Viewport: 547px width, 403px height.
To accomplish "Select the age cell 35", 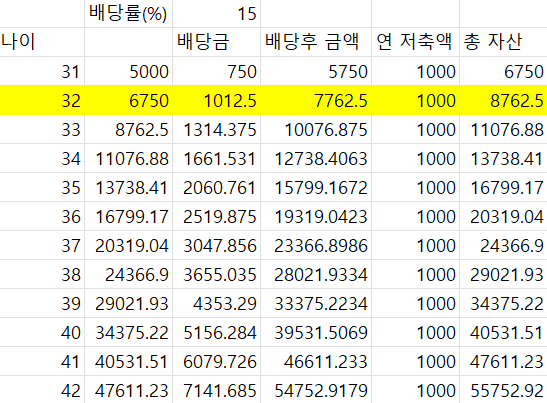I will click(x=42, y=187).
